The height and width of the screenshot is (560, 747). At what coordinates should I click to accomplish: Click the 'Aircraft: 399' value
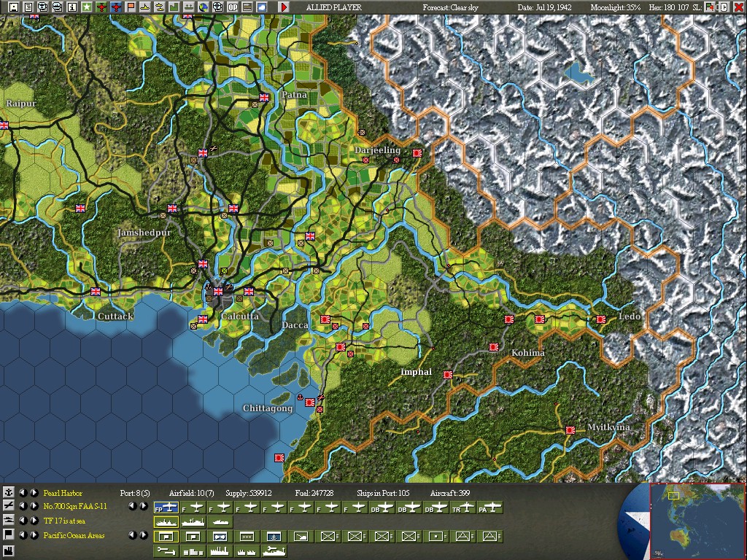pos(449,493)
